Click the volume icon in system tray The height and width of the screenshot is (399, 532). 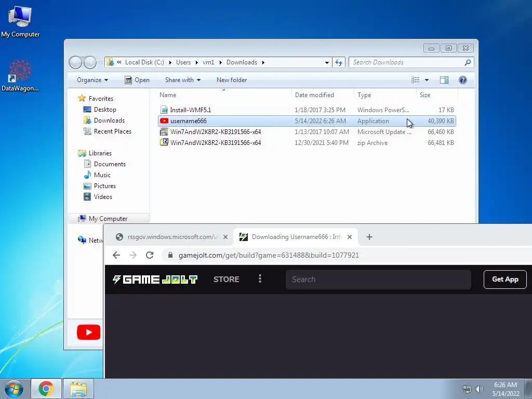point(480,389)
